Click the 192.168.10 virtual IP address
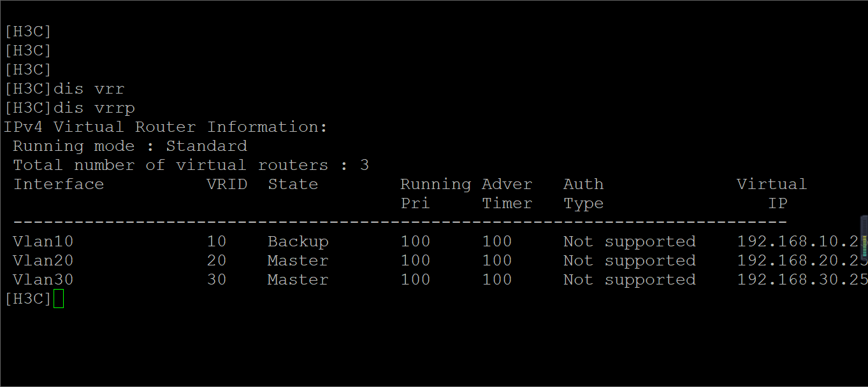The width and height of the screenshot is (868, 387). click(x=799, y=241)
